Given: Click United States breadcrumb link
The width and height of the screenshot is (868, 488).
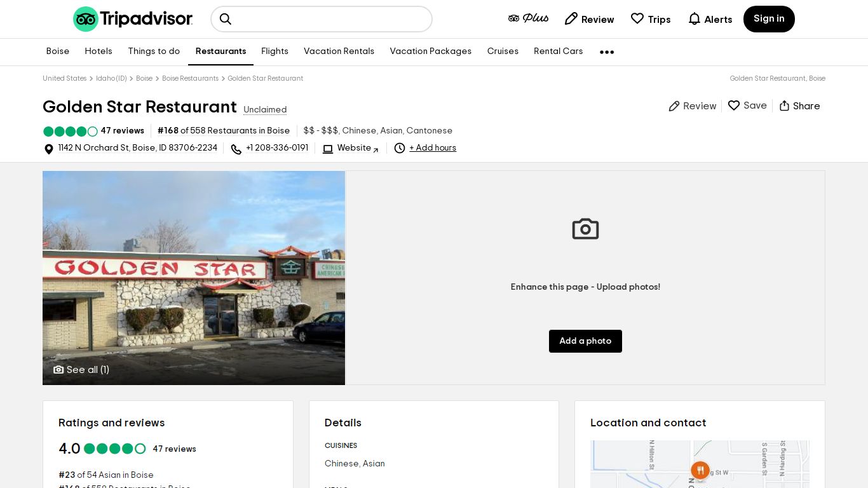Looking at the screenshot, I should 65,79.
